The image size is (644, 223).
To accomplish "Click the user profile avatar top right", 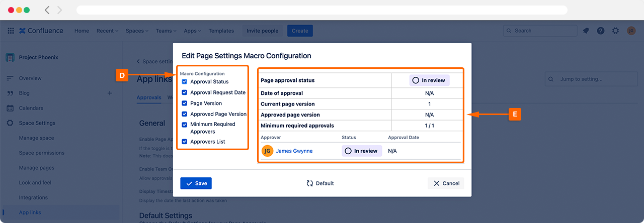I will point(631,31).
